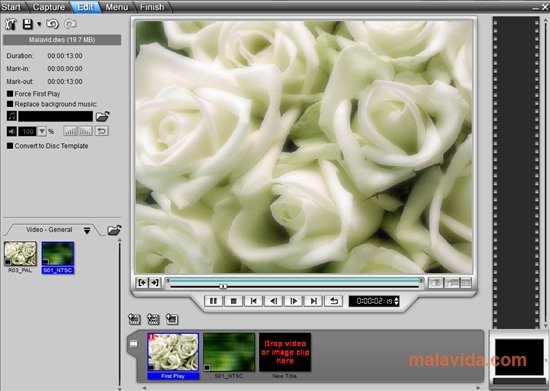Jump to clip start button
This screenshot has width=550, height=391.
[x=253, y=301]
